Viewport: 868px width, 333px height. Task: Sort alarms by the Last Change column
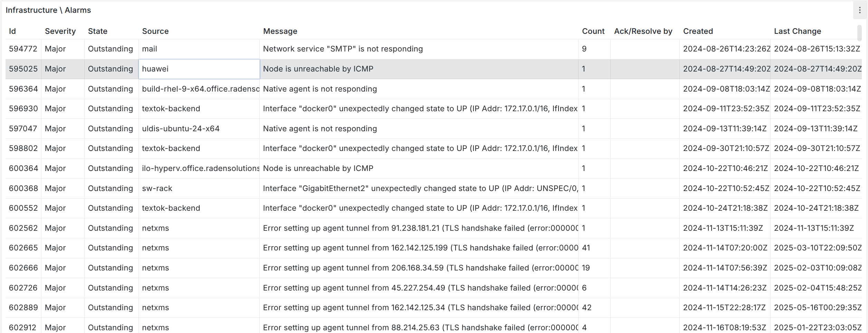[x=798, y=31]
